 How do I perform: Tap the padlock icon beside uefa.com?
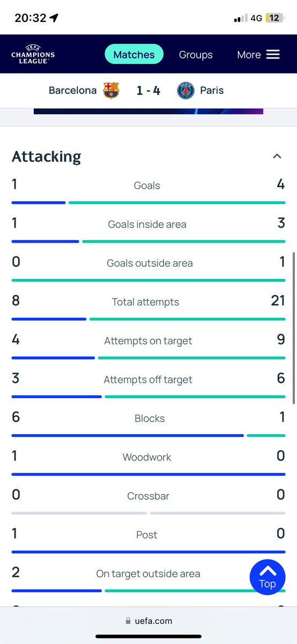128,621
